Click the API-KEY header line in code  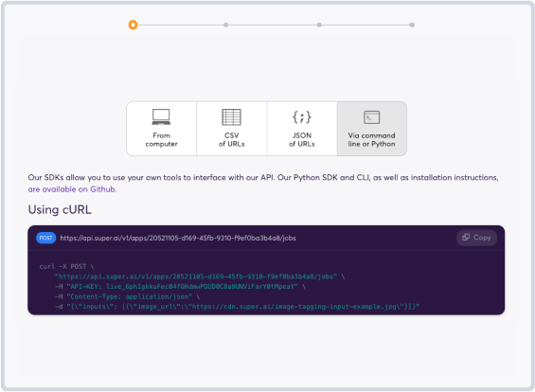pos(180,287)
